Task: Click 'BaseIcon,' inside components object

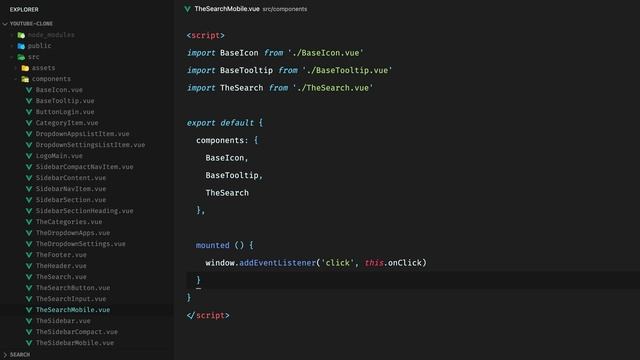Action: 227,158
